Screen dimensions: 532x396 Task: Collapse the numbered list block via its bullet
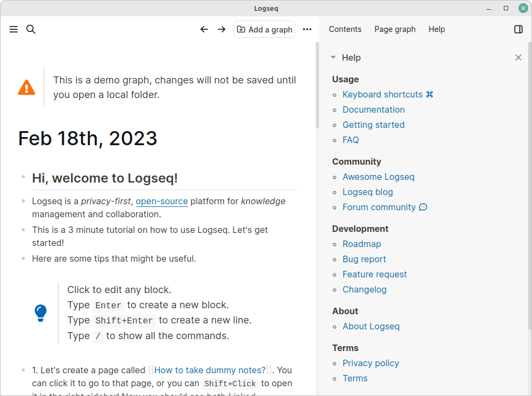(23, 370)
